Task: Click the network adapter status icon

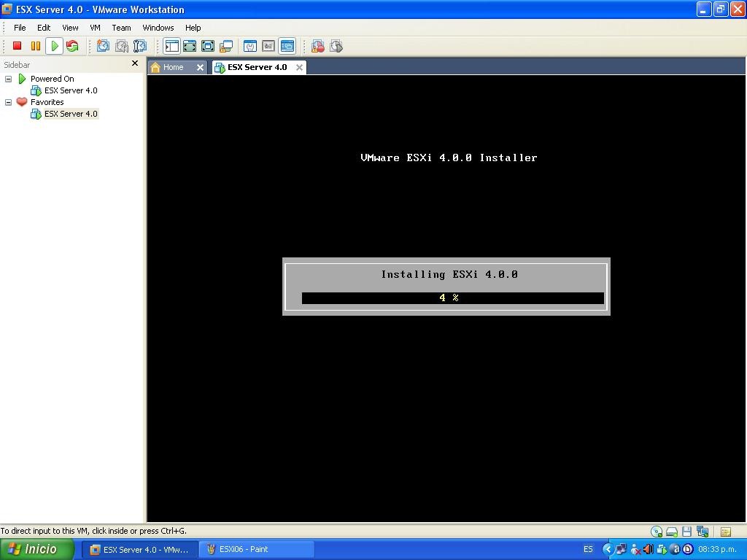Action: (703, 532)
